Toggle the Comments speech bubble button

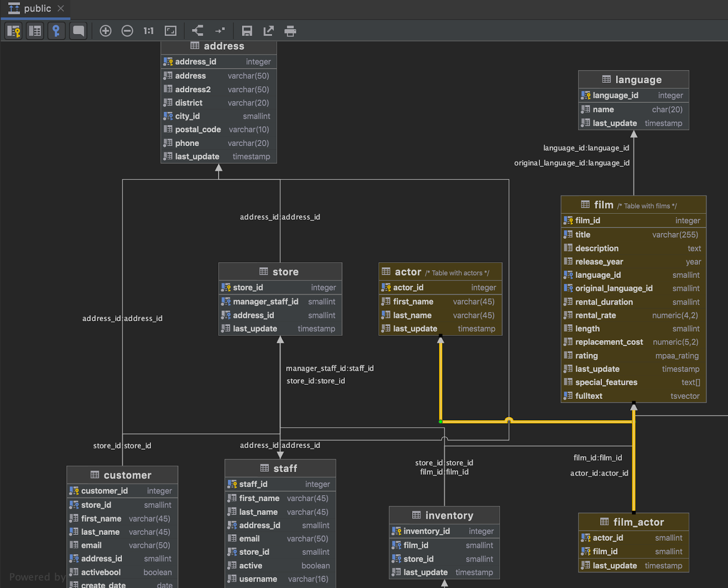coord(78,31)
